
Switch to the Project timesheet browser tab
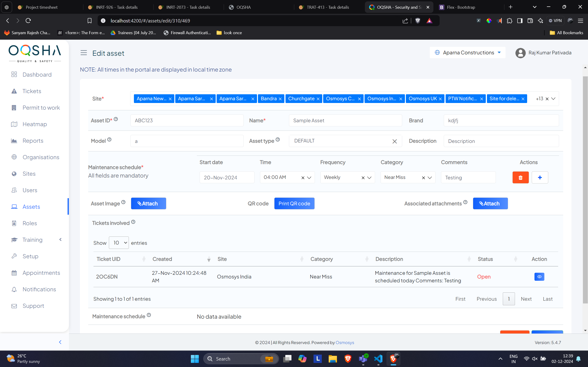[x=42, y=7]
